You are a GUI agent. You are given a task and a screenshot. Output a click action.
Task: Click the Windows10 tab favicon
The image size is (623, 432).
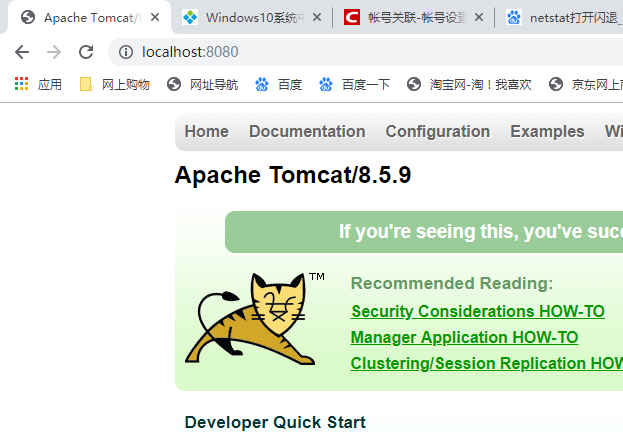click(190, 17)
